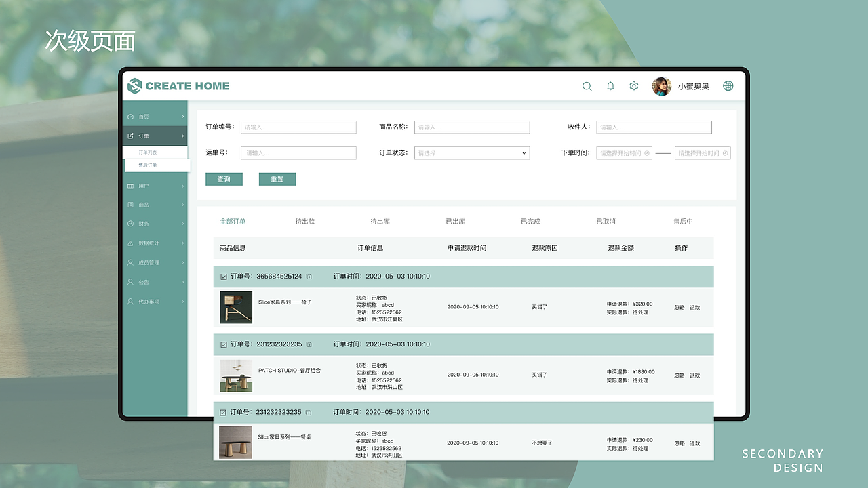Open PATCH STUDIO 餐厅组合 product thumbnail
This screenshot has height=488, width=868.
coord(236,375)
